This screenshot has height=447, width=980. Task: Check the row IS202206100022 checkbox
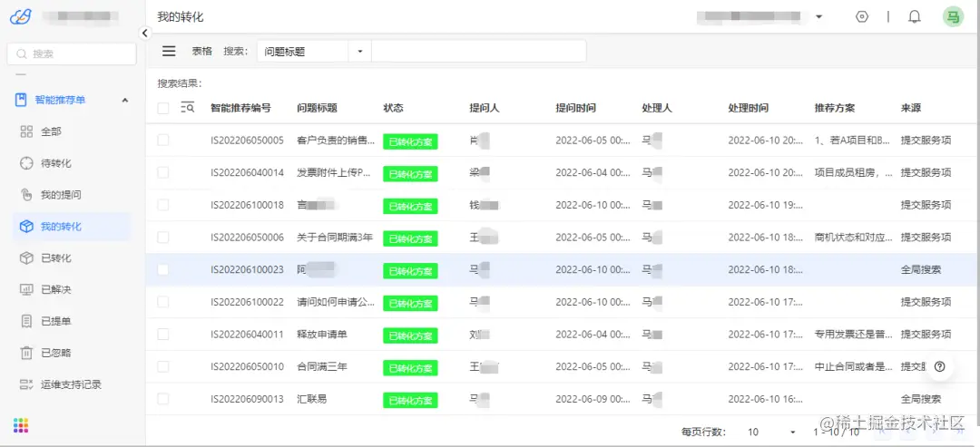163,302
